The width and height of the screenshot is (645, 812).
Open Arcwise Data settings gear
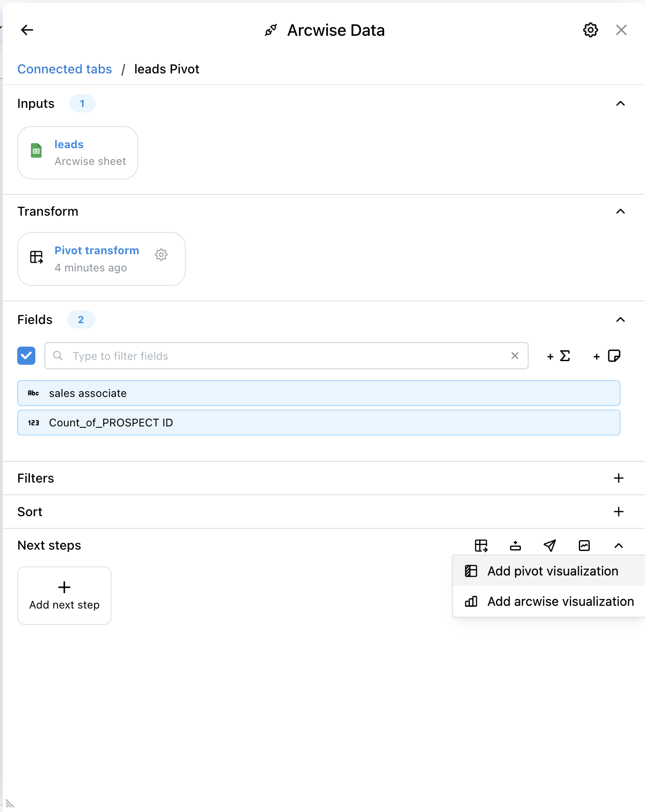pos(590,30)
